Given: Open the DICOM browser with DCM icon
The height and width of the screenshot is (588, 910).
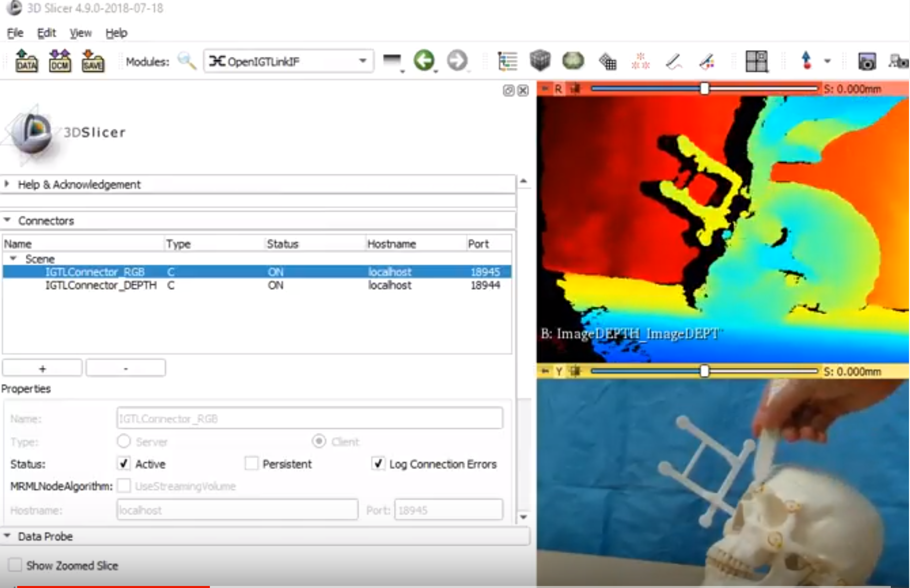Looking at the screenshot, I should pos(59,61).
